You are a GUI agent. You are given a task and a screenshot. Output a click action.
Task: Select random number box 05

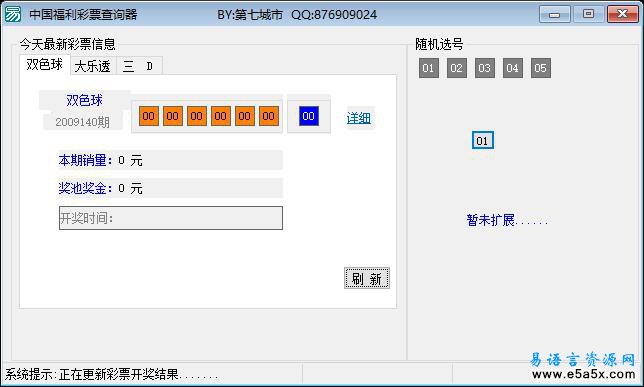point(540,68)
